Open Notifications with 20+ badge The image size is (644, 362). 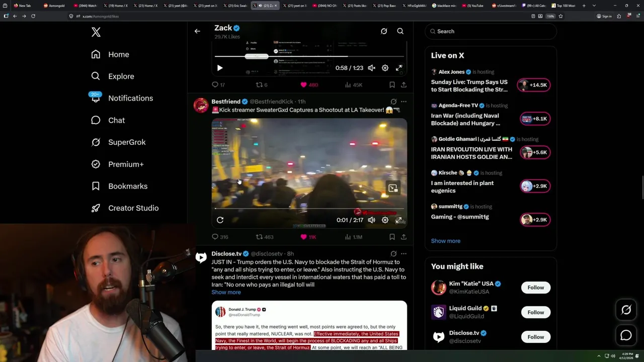[121, 98]
